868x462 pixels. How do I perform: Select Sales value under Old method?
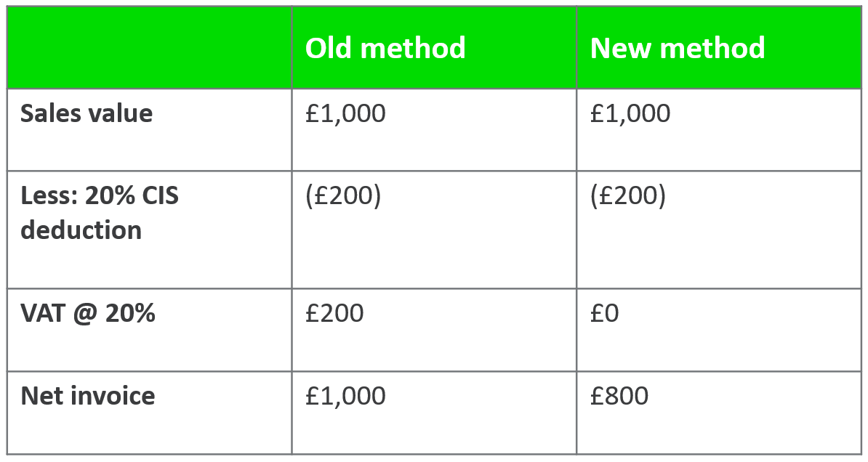pyautogui.click(x=345, y=114)
